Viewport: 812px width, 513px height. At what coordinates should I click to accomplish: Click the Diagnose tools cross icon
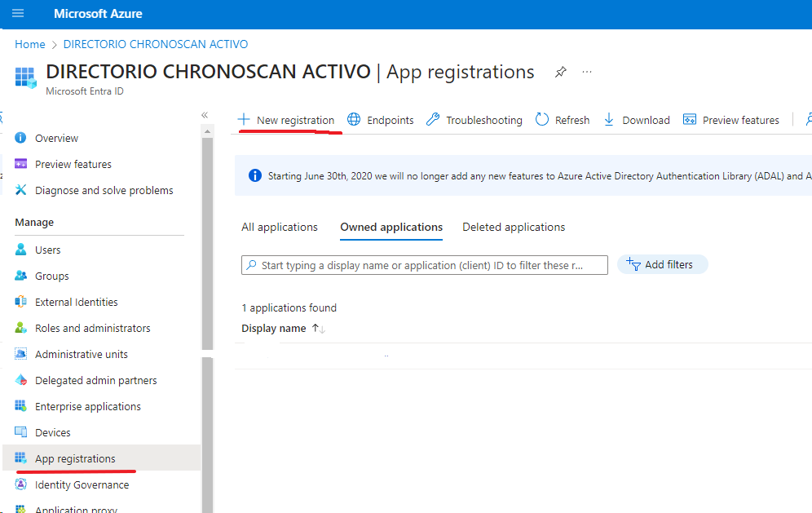pyautogui.click(x=20, y=190)
